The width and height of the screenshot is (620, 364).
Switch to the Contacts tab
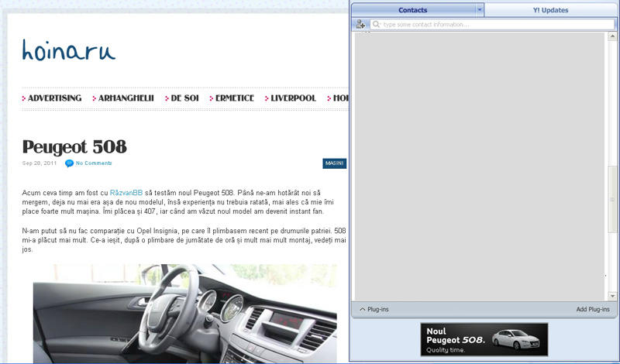(413, 10)
